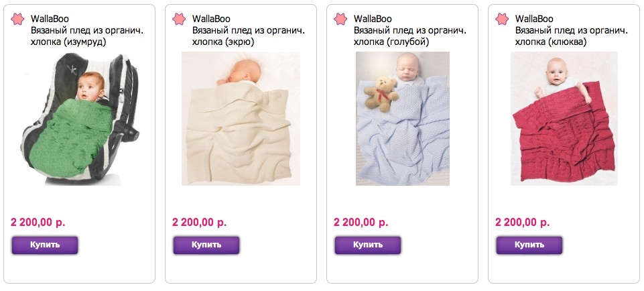The height and width of the screenshot is (291, 644).
Task: Buy the emerald (изумруд) knitted blanket
Action: pos(45,245)
